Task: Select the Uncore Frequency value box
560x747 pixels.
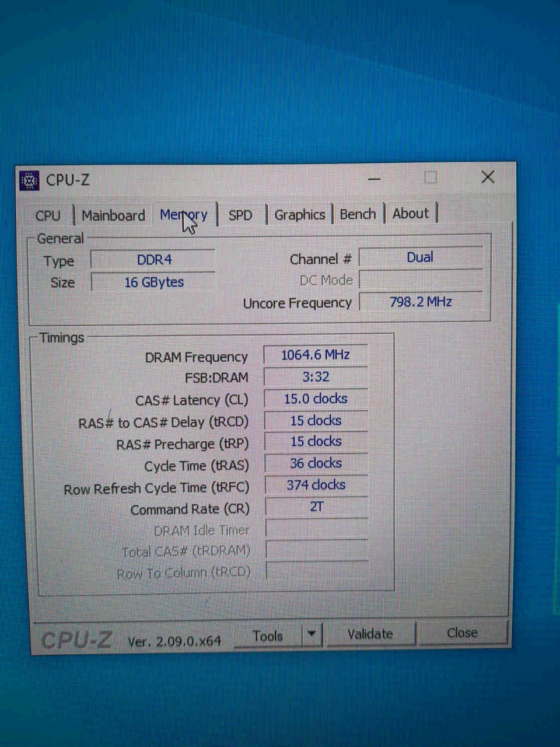Action: tap(421, 302)
